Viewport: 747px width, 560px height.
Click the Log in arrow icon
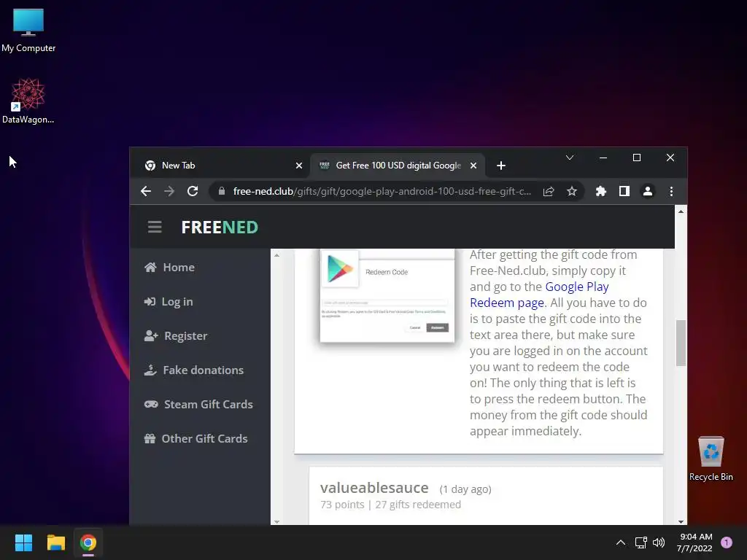tap(150, 301)
